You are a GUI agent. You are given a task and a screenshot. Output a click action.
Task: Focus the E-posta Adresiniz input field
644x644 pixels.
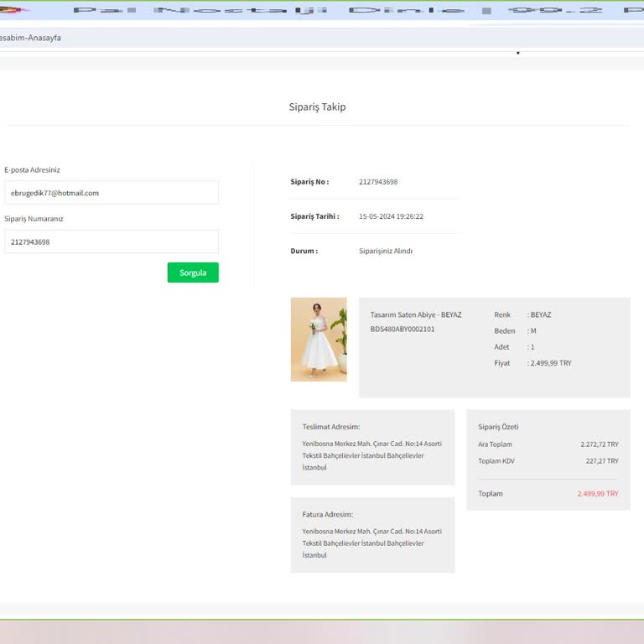(112, 193)
